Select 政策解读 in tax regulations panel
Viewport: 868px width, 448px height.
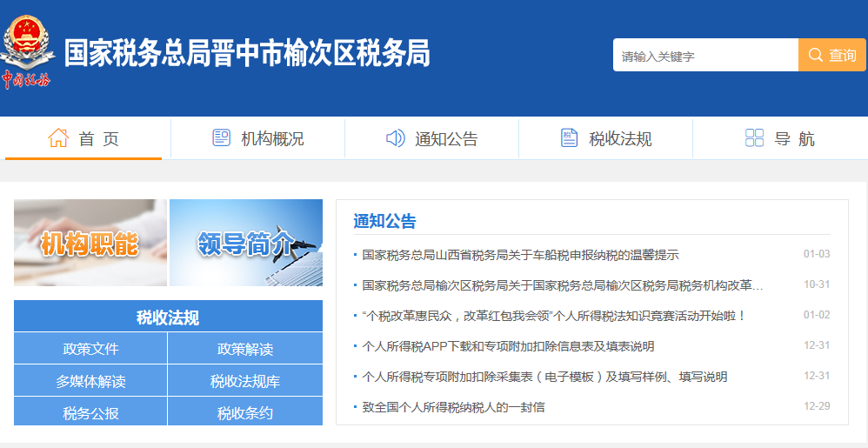(x=245, y=349)
